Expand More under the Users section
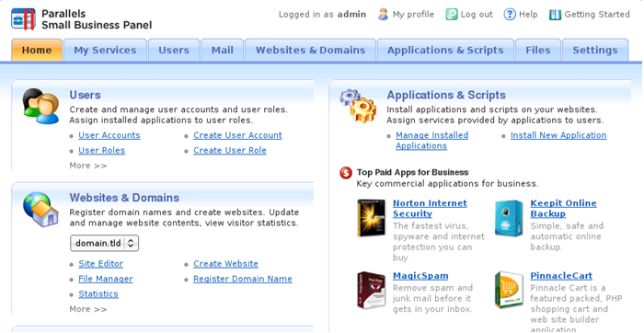The image size is (644, 333). (88, 166)
